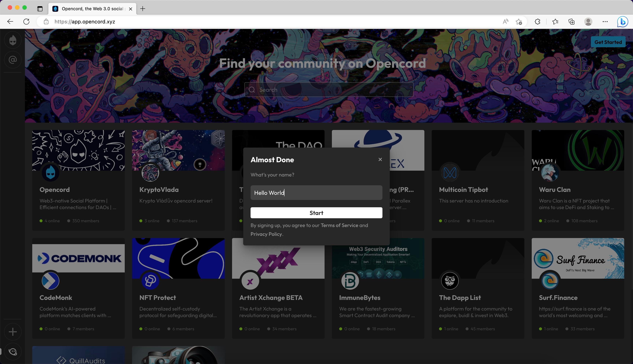Click 'This server has no introduction' text
The image size is (633, 364).
[473, 201]
